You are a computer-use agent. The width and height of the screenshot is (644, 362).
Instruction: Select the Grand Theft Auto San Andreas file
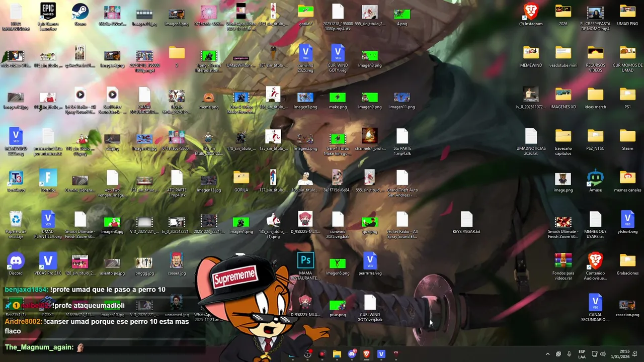(x=402, y=183)
